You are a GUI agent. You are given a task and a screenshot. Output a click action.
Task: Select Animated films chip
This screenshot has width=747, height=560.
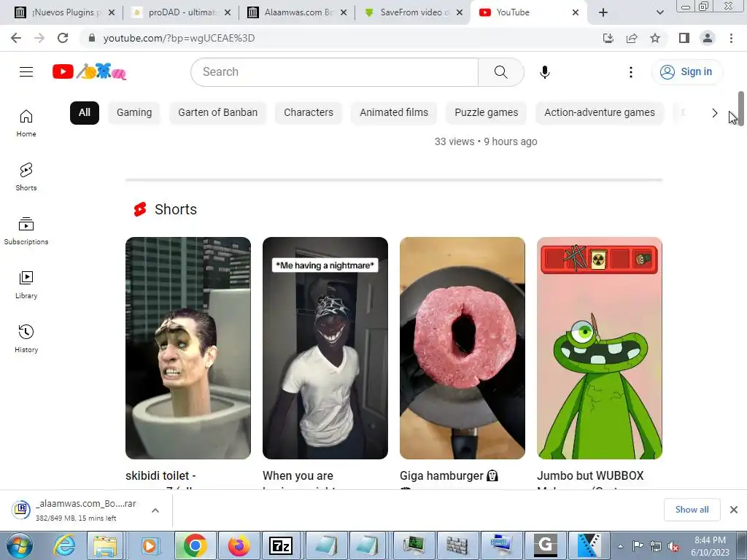click(x=394, y=113)
